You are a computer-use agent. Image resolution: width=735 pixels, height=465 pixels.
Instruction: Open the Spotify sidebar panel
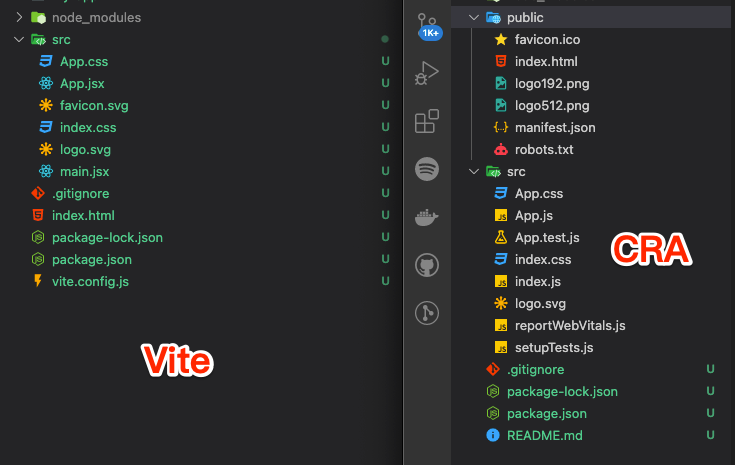[427, 169]
